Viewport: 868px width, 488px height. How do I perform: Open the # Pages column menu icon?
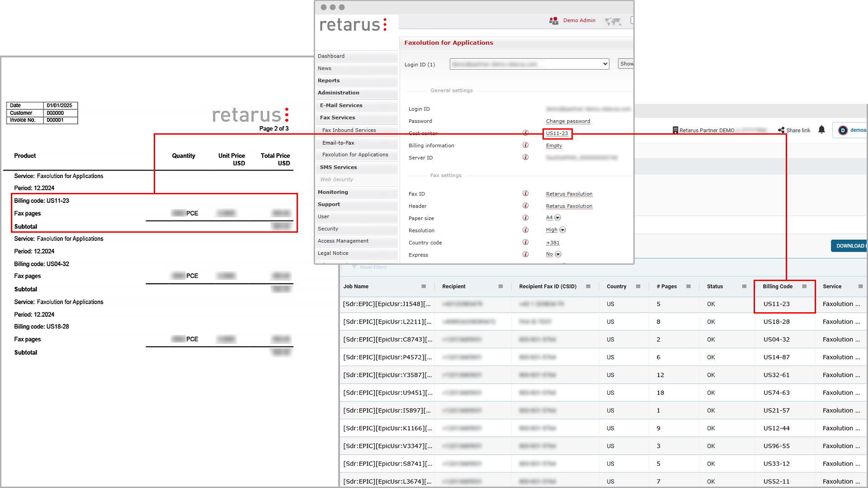click(689, 286)
